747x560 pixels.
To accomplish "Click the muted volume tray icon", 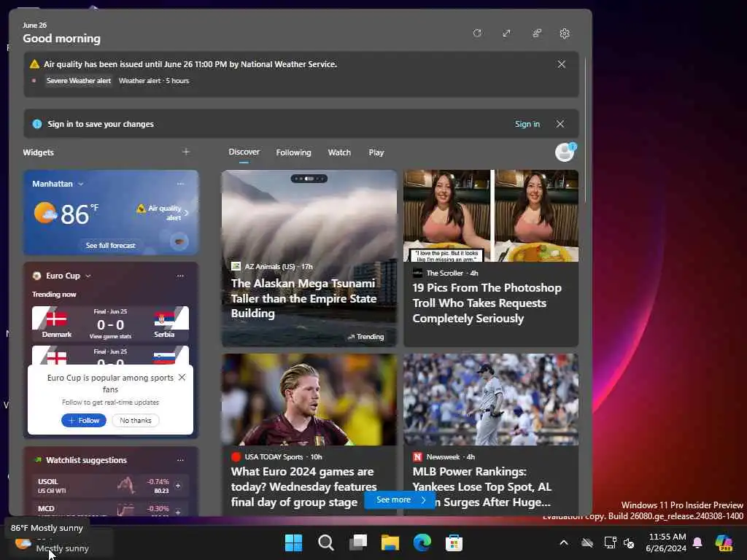I will [x=629, y=542].
